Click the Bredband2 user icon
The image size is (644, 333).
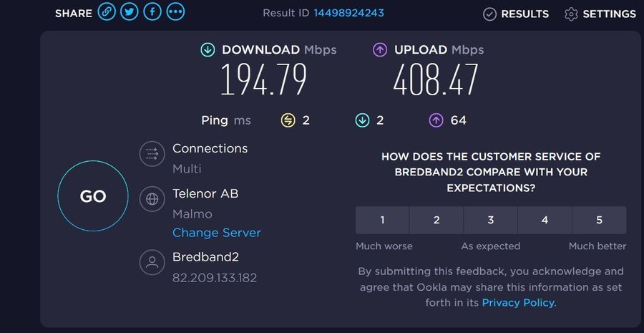(x=152, y=262)
